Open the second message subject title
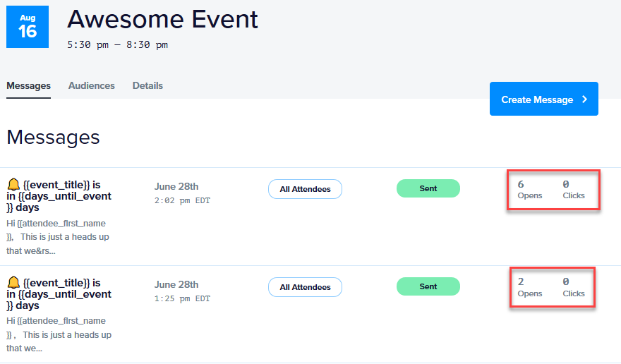The height and width of the screenshot is (364, 621). [59, 294]
